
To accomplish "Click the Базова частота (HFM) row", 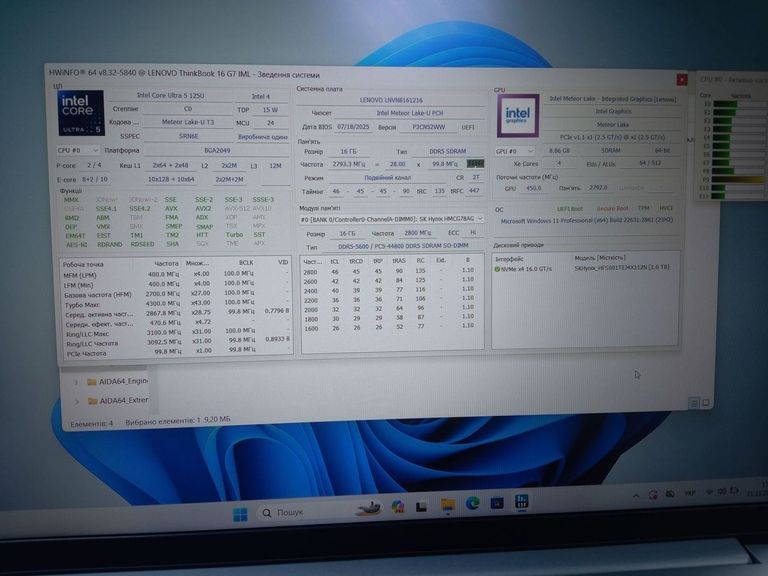I will (176, 294).
